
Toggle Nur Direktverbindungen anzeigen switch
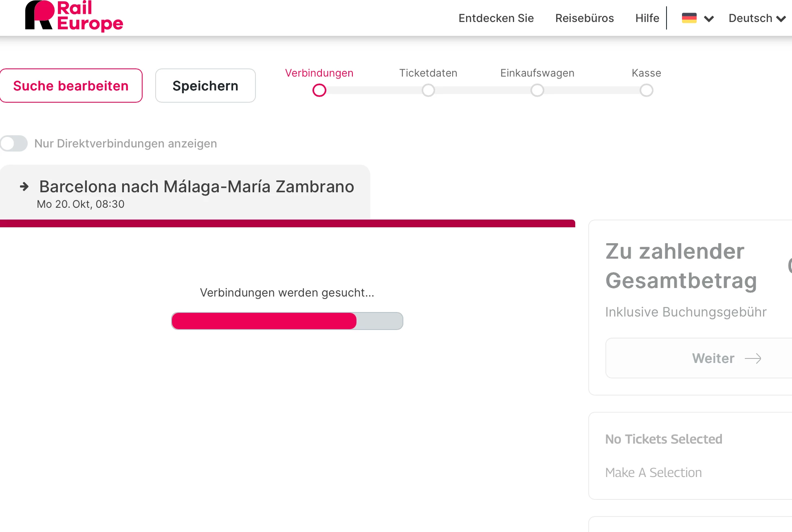(14, 143)
